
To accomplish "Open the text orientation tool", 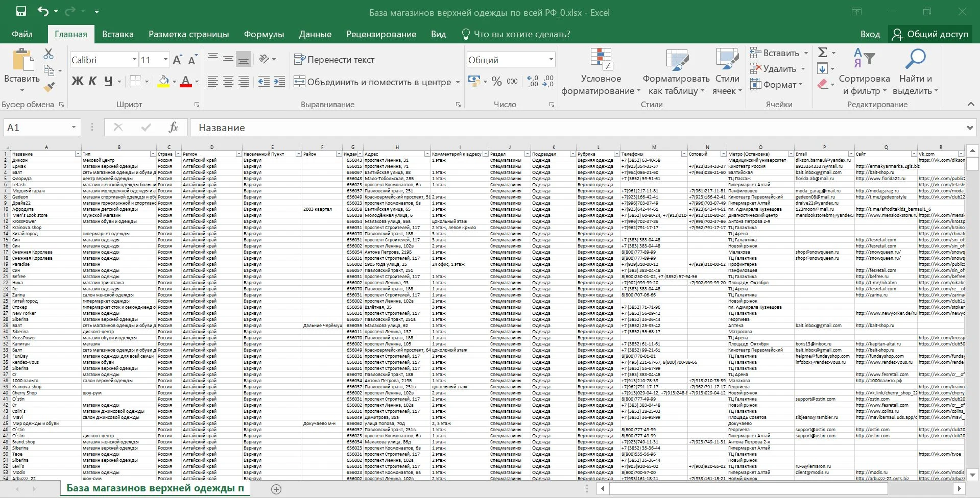I will click(x=265, y=59).
